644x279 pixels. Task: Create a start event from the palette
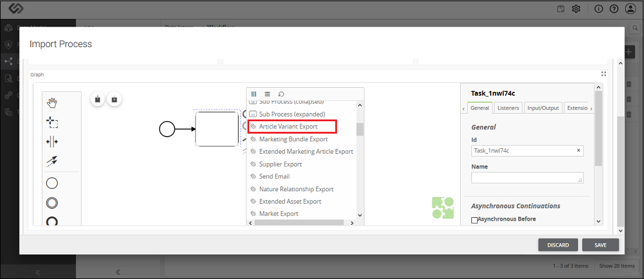point(52,183)
